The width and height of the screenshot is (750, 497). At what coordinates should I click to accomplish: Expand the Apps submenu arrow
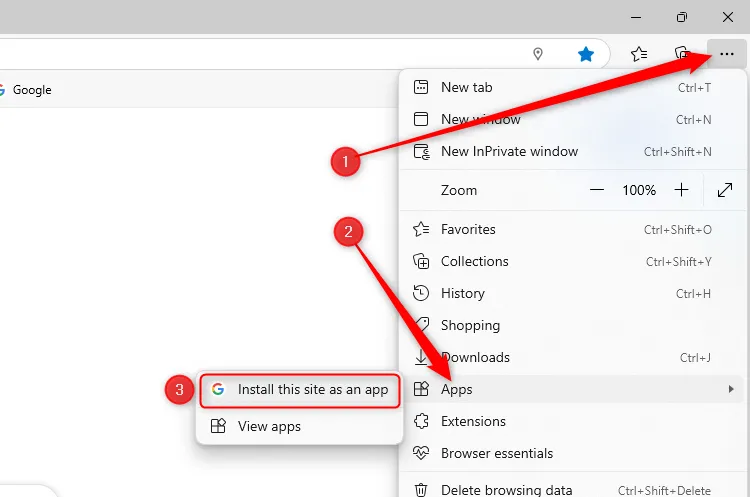click(x=731, y=389)
